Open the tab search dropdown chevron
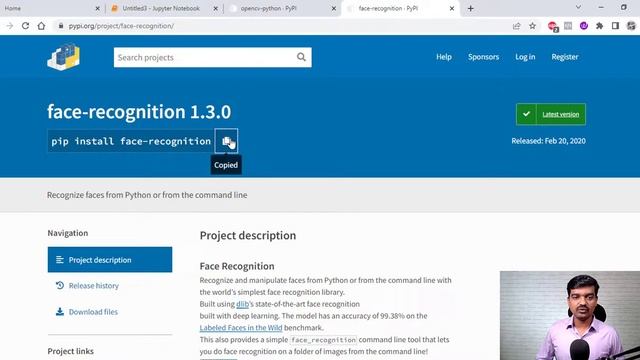This screenshot has width=640, height=360. coord(578,7)
